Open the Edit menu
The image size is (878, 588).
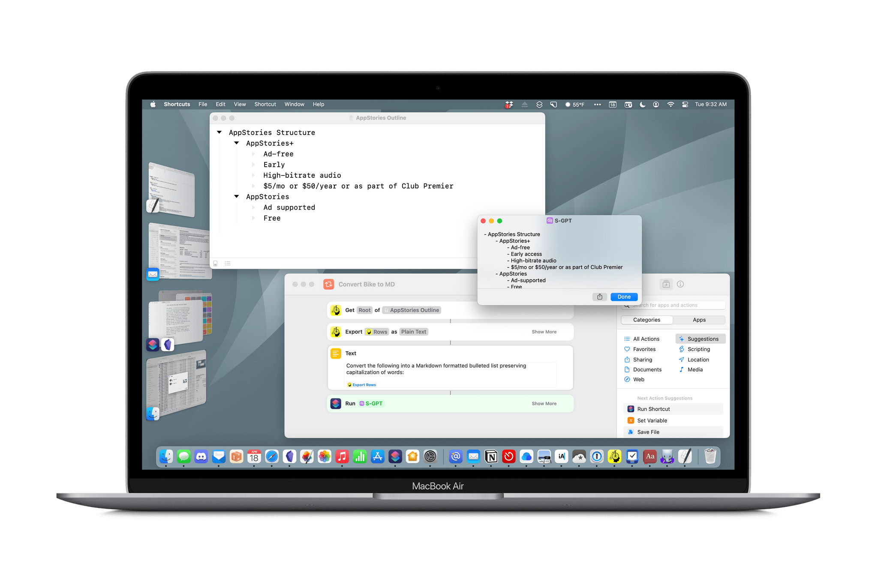coord(220,104)
